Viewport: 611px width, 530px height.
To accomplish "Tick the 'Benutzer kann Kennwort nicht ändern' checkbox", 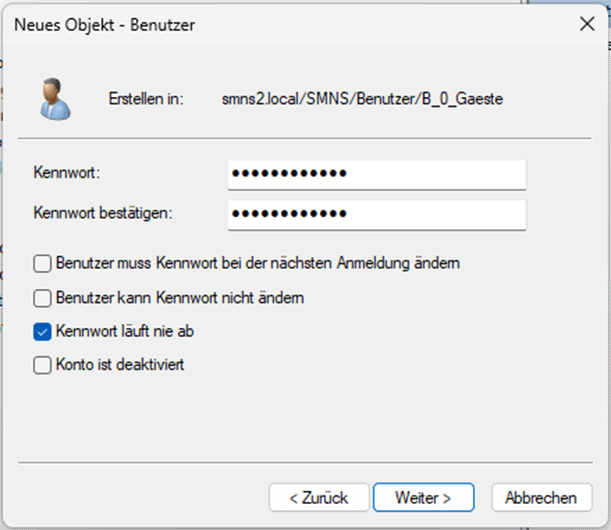I will click(42, 298).
